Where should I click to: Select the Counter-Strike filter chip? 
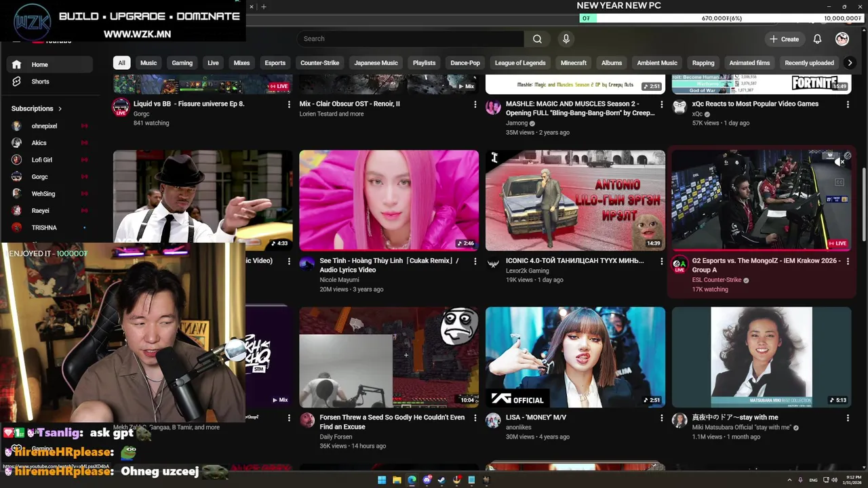[319, 63]
